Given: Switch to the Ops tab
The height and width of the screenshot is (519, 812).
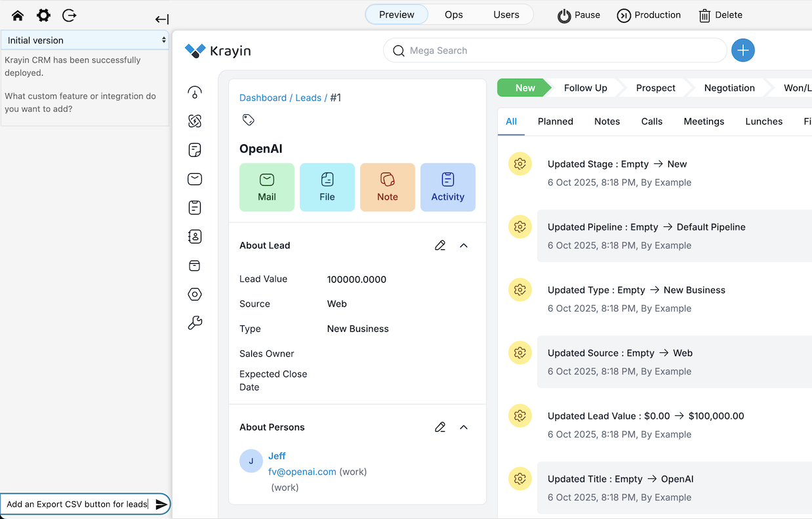Looking at the screenshot, I should (454, 14).
